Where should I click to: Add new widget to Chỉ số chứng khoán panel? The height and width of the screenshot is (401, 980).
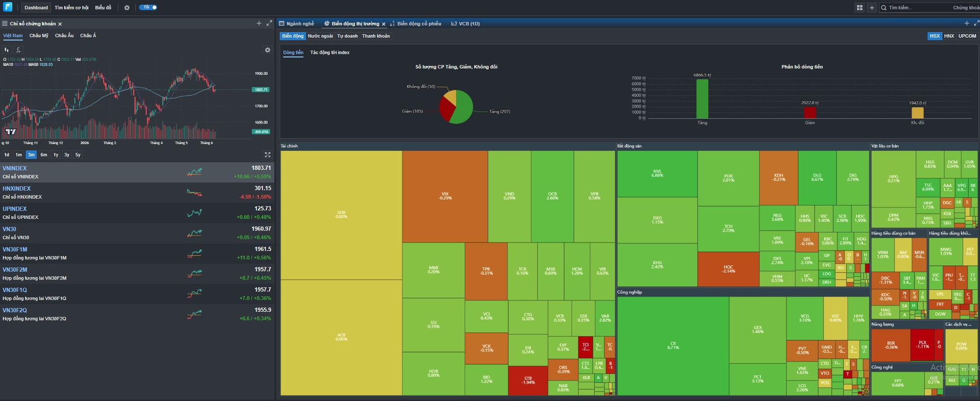pos(259,24)
